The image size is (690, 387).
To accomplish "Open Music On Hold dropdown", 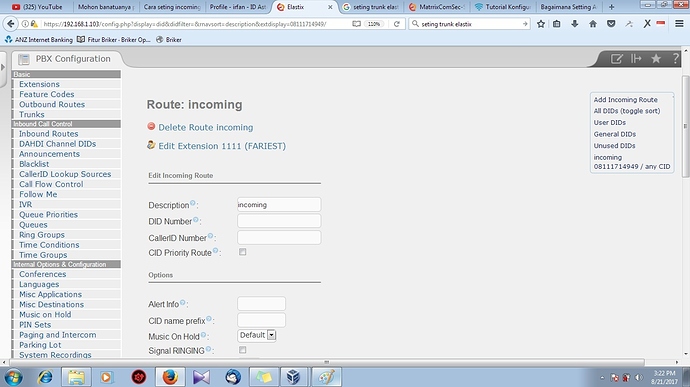I will pyautogui.click(x=257, y=335).
